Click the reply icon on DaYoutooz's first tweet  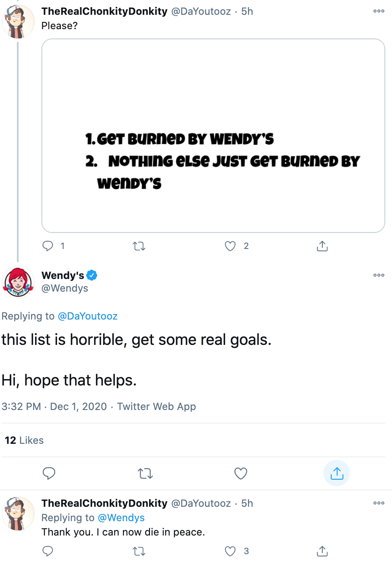tap(48, 246)
